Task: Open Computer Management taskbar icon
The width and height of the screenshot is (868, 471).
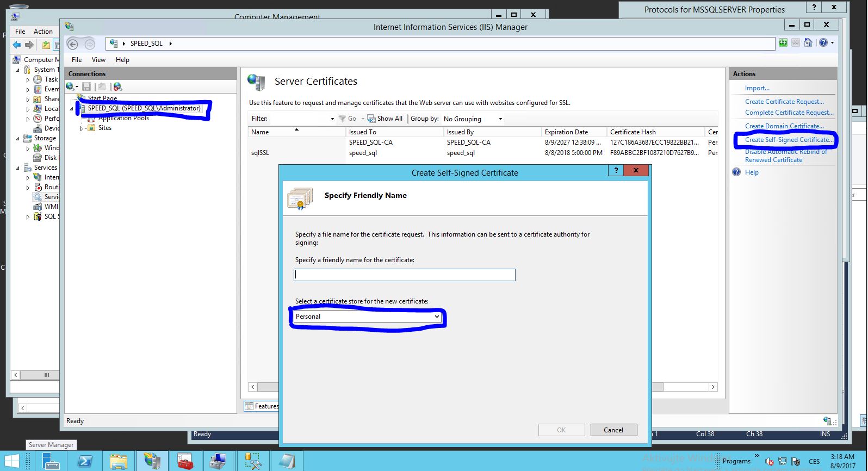Action: tap(219, 461)
